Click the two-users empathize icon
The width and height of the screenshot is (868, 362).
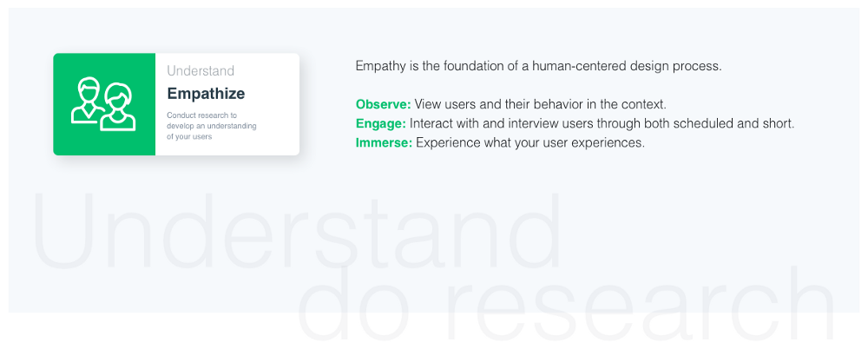(103, 104)
